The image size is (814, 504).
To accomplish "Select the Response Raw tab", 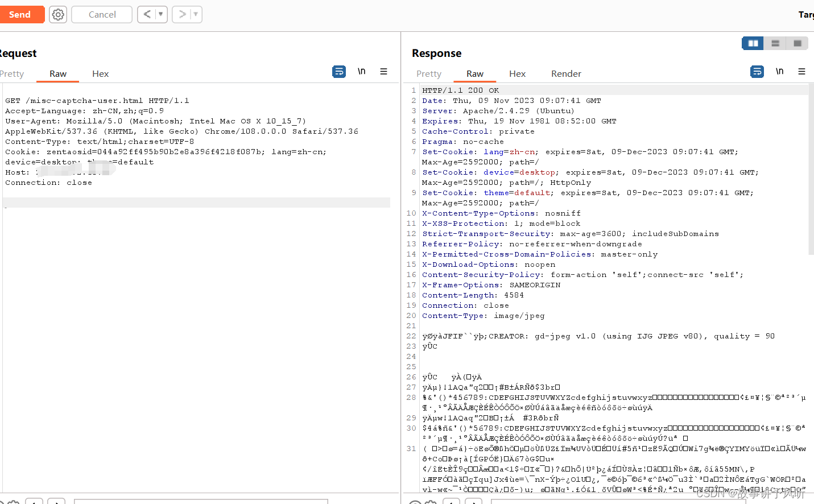I will [475, 74].
